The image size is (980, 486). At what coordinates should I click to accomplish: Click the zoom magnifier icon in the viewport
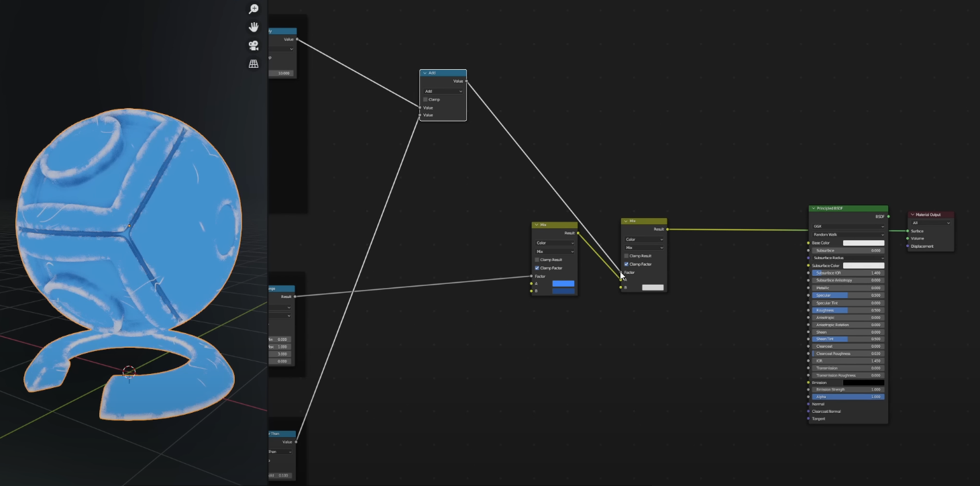tap(254, 9)
